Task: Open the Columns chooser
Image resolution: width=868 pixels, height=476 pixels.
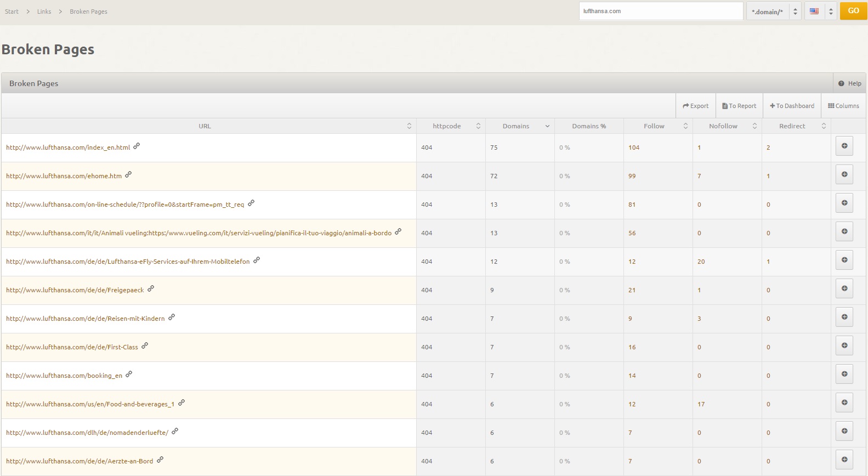Action: coord(843,106)
